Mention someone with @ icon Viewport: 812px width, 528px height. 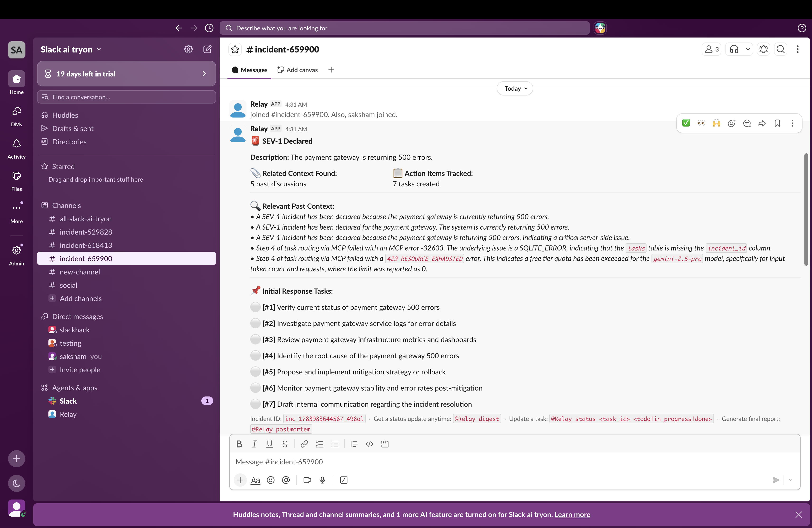tap(286, 480)
